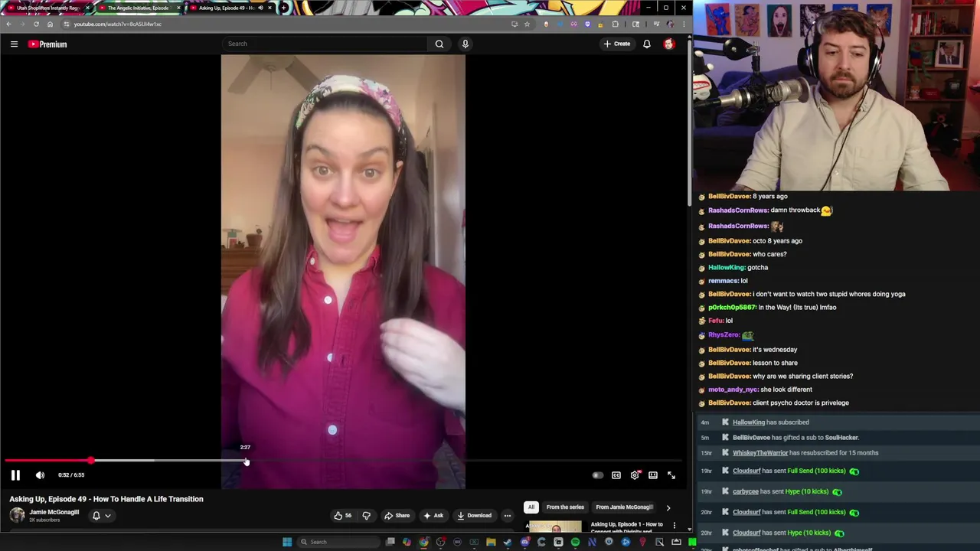Show more filter chips with right arrow
The height and width of the screenshot is (551, 980).
[668, 507]
